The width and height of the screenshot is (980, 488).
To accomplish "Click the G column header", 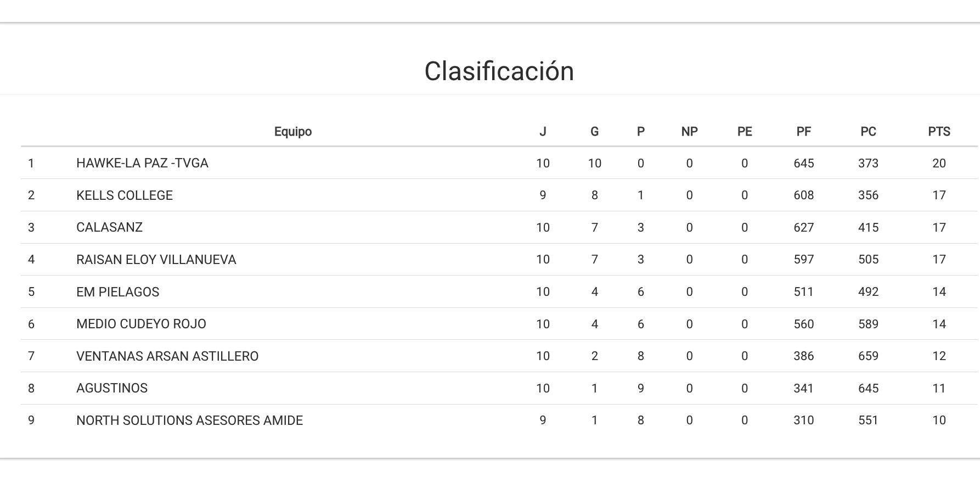I will pyautogui.click(x=594, y=132).
